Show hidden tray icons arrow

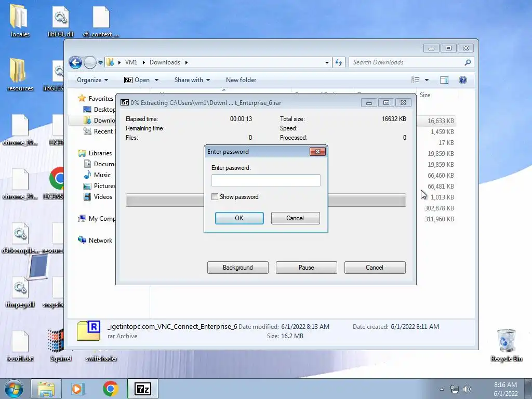click(442, 389)
